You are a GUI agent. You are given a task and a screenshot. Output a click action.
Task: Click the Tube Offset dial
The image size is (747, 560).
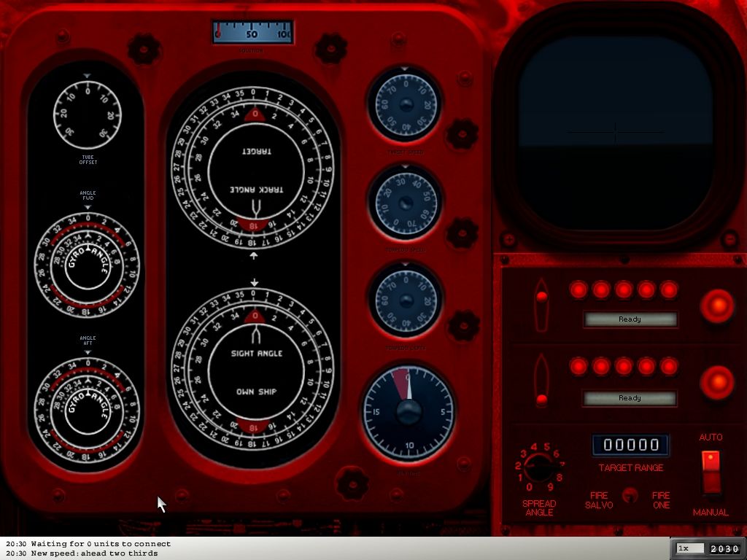[88, 114]
